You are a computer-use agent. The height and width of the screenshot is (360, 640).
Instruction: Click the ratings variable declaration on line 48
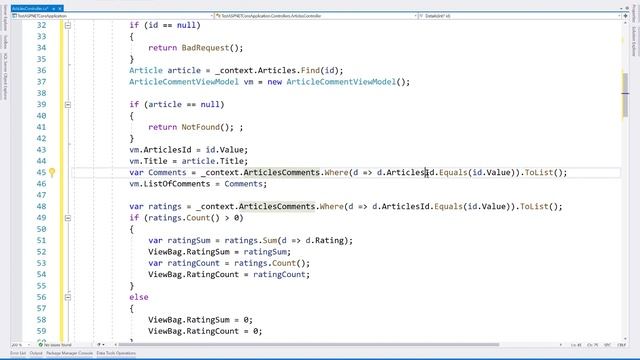tap(164, 207)
